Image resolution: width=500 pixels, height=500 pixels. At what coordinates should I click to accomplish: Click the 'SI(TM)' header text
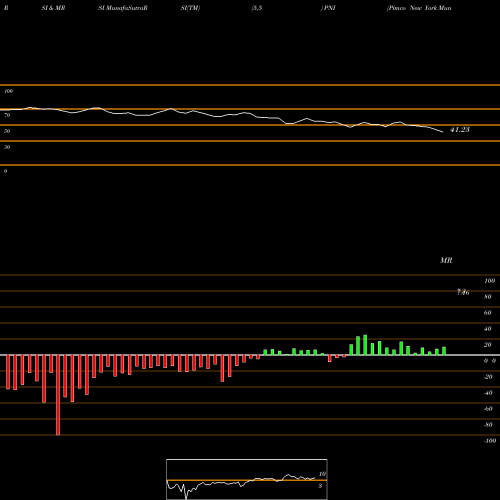[190, 8]
